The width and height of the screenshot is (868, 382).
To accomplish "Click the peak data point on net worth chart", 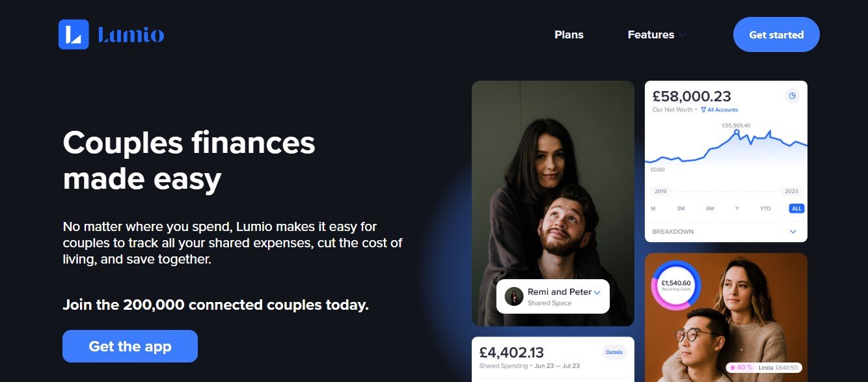I will point(737,132).
